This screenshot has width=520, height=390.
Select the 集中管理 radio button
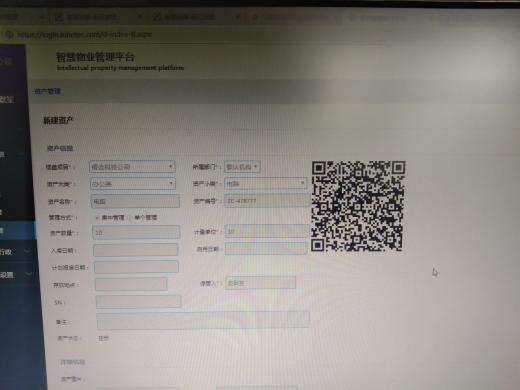[x=97, y=218]
